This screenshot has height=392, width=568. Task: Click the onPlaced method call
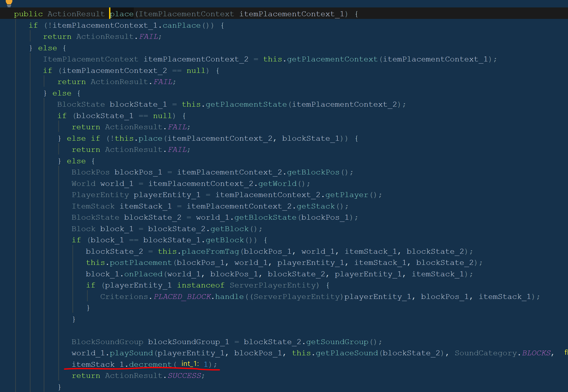[x=143, y=274]
